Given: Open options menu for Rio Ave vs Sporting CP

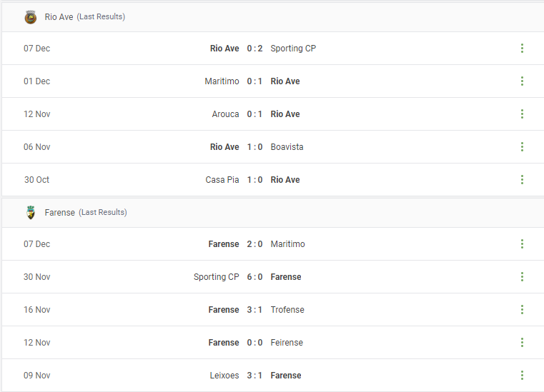Looking at the screenshot, I should point(522,48).
